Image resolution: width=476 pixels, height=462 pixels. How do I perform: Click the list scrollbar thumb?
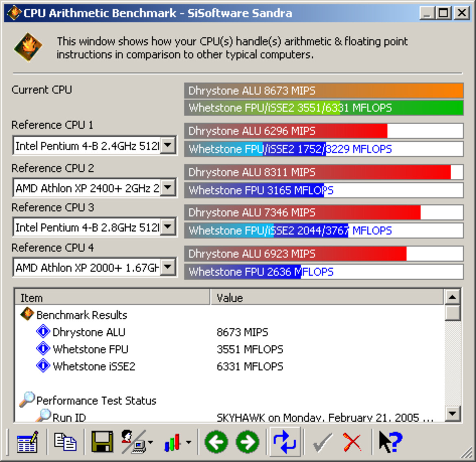452,313
